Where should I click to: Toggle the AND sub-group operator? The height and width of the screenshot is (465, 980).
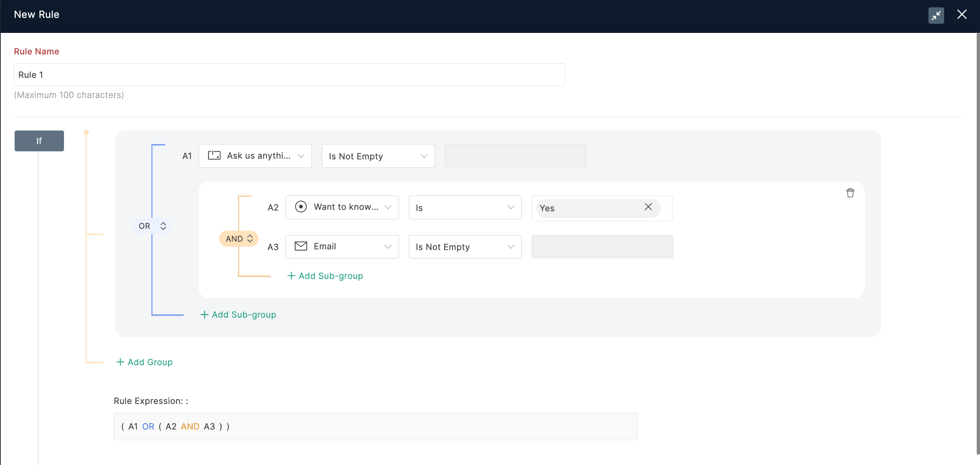tap(239, 239)
